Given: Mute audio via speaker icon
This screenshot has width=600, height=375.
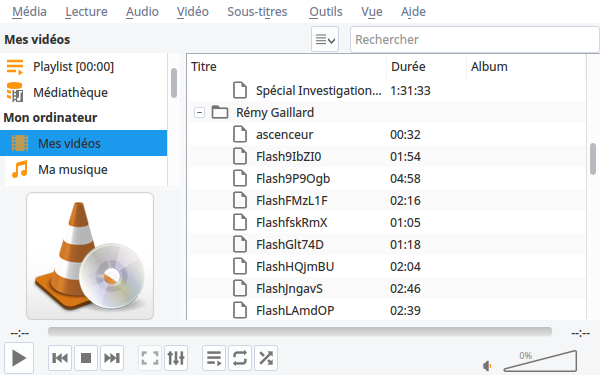Looking at the screenshot, I should click(x=487, y=365).
